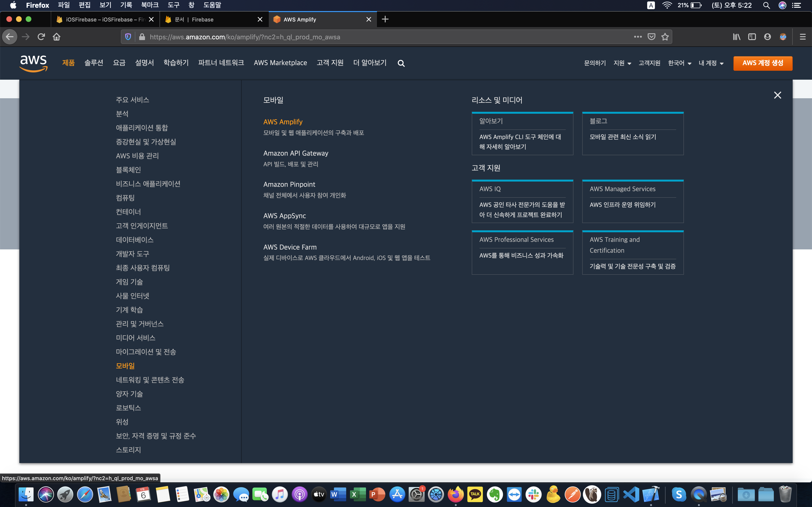Screen dimensions: 812x507
Task: Open the Amazon Pinpoint link
Action: click(x=289, y=184)
